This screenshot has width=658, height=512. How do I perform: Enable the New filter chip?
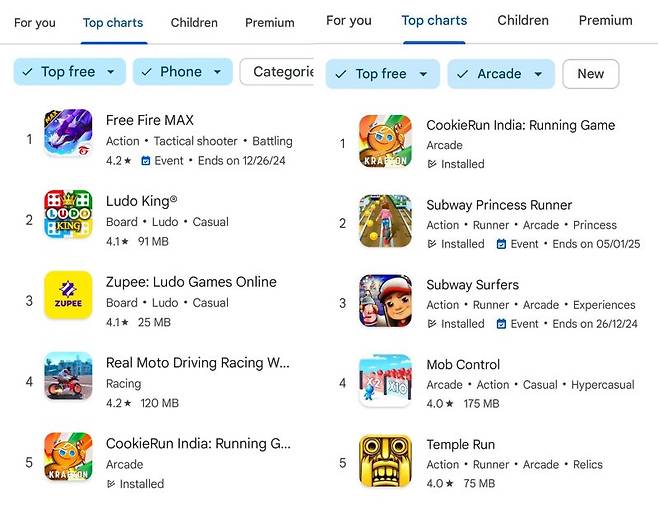point(590,73)
